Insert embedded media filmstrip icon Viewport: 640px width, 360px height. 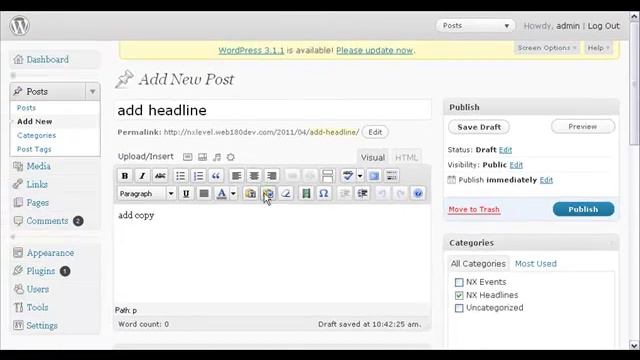click(306, 193)
